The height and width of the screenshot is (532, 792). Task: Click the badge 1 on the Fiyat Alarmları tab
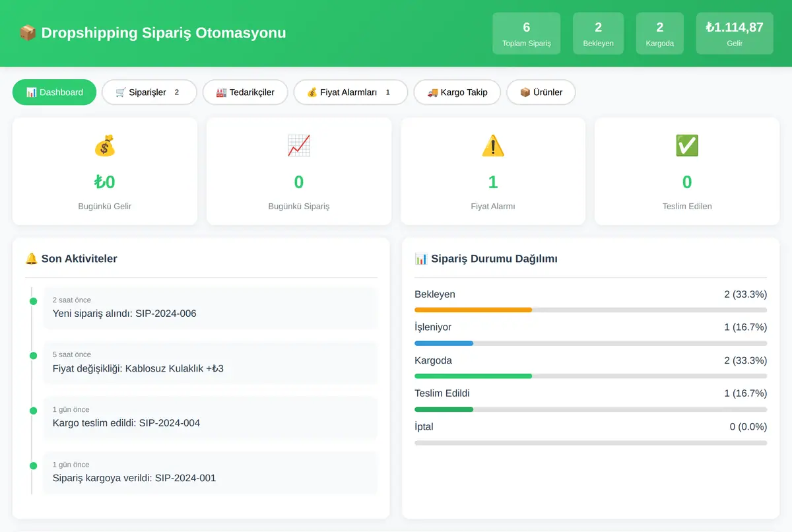pos(387,92)
